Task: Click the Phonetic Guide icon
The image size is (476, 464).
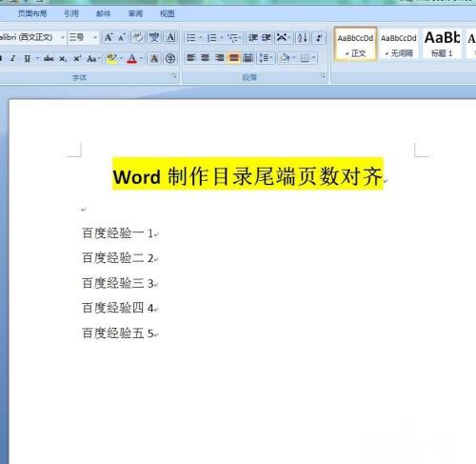Action: click(154, 37)
